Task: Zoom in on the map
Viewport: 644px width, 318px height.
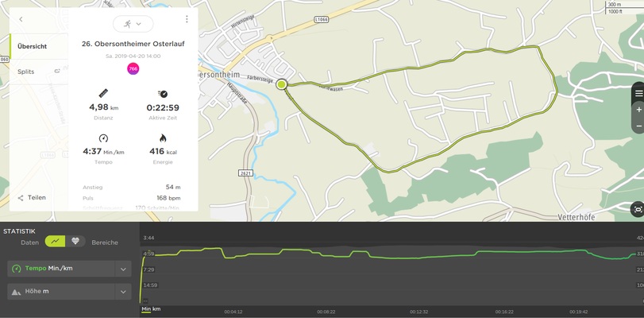Action: [638, 110]
